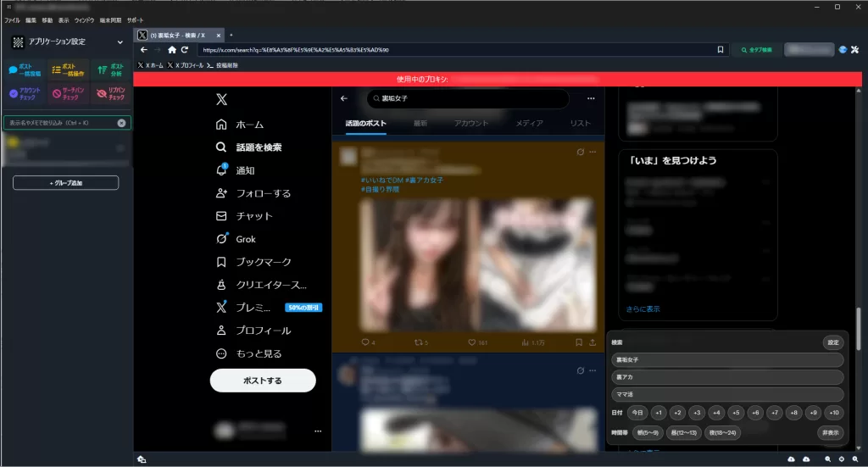The image size is (868, 467).
Task: Switch to the 最新 tab
Action: 420,124
